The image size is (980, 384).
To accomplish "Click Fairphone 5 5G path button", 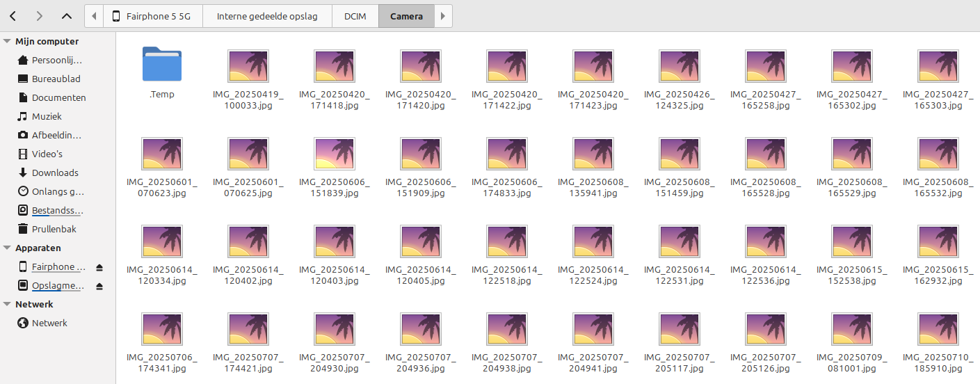I will pyautogui.click(x=152, y=16).
